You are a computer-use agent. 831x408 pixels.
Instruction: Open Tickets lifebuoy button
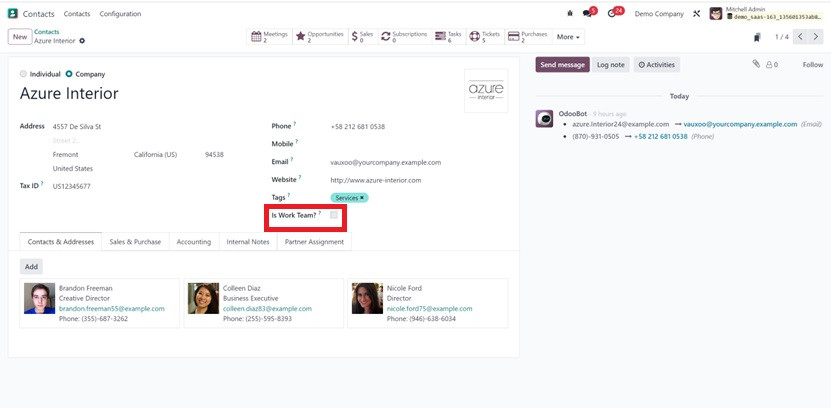[x=485, y=37]
